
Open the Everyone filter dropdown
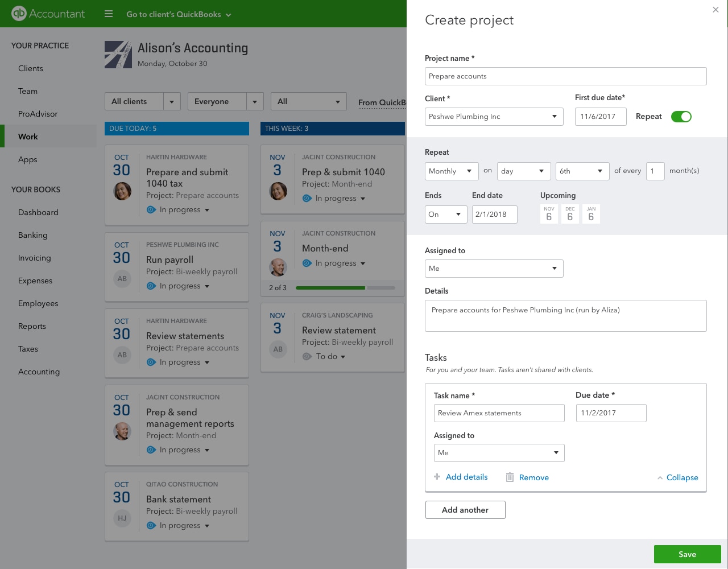(x=226, y=102)
